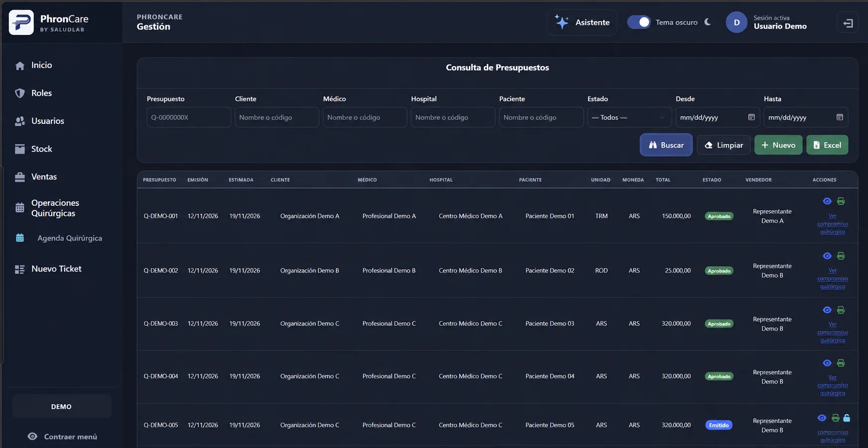
Task: Click the Presupuesto input field
Action: click(x=189, y=117)
